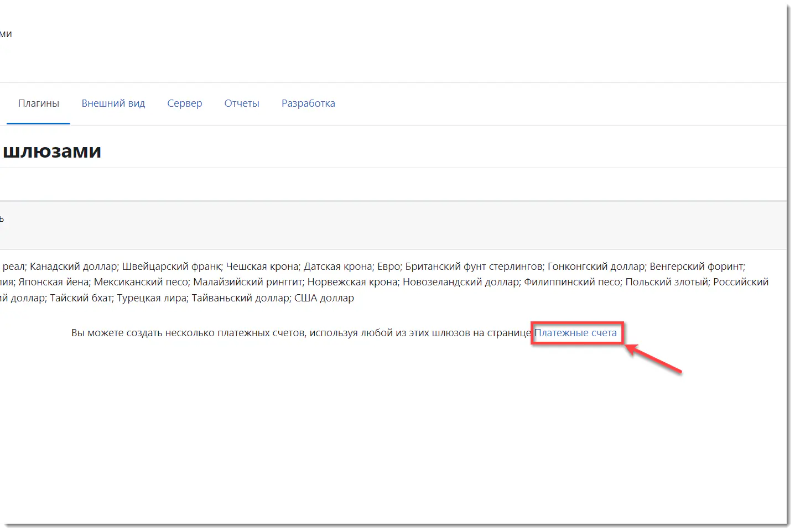The image size is (795, 532).
Task: Click the Турецкая лира currency text
Action: 152,298
